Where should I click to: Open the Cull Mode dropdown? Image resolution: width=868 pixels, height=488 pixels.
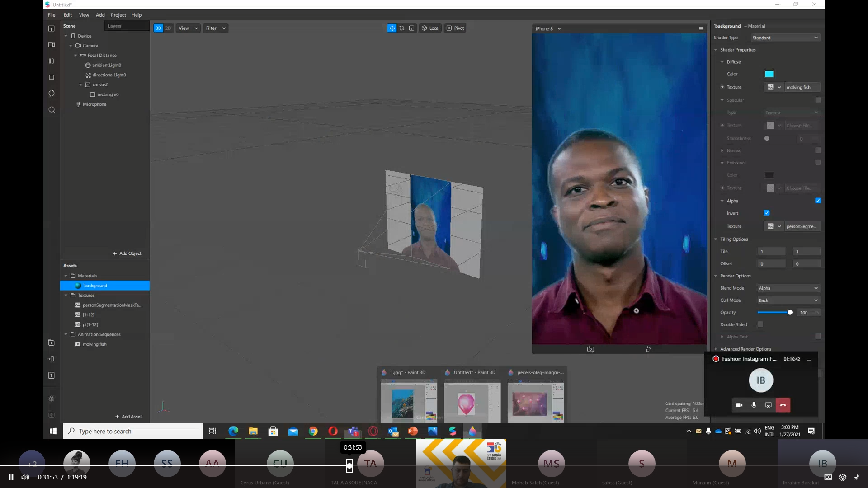point(788,300)
